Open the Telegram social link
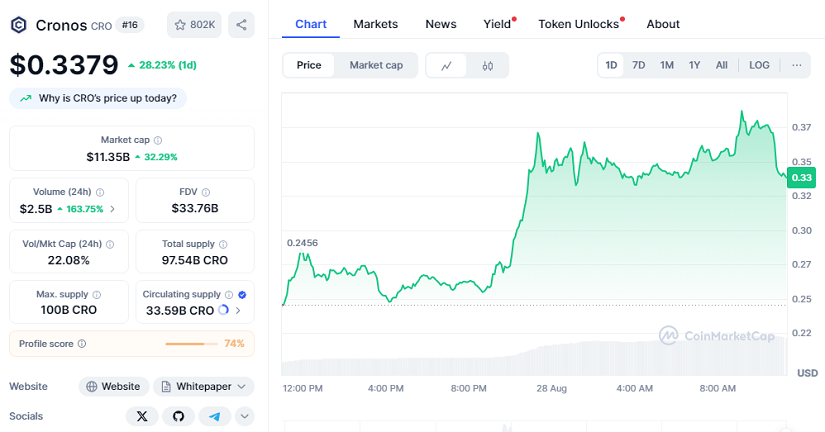The width and height of the screenshot is (825, 432). pyautogui.click(x=214, y=416)
